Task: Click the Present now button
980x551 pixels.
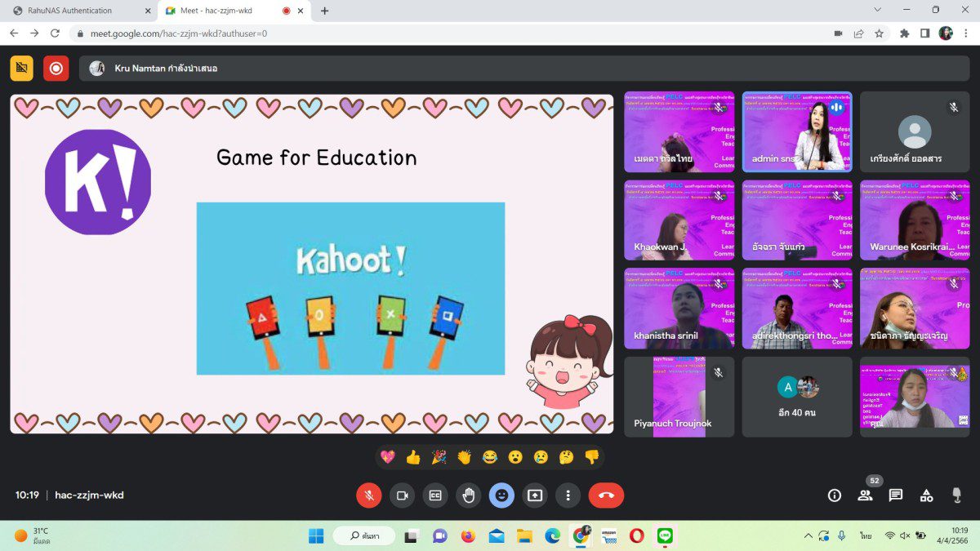Action: coord(534,495)
